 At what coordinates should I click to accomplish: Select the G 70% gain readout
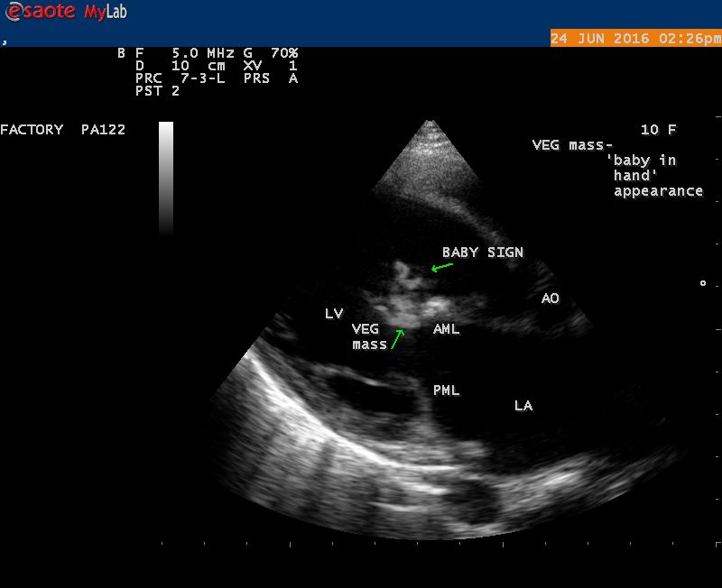pyautogui.click(x=270, y=53)
